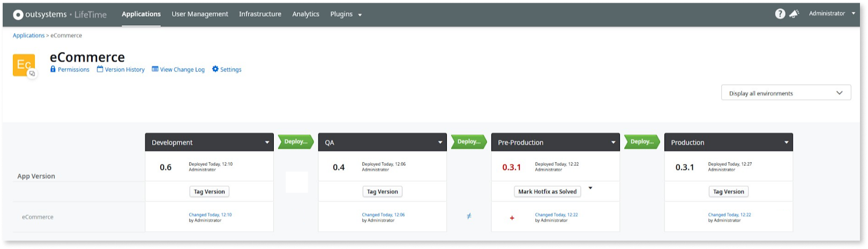Viewport: 868px width, 249px height.
Task: Open the View Change Log link
Action: 182,70
